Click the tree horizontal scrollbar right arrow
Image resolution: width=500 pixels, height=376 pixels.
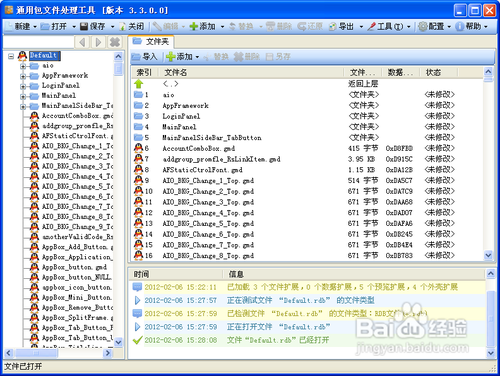tap(108, 353)
